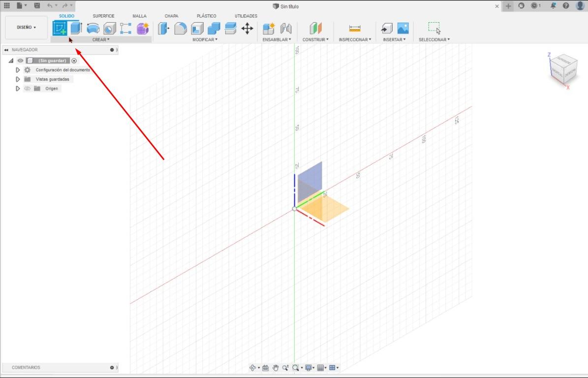Click the Insert Canvas image icon

(403, 29)
